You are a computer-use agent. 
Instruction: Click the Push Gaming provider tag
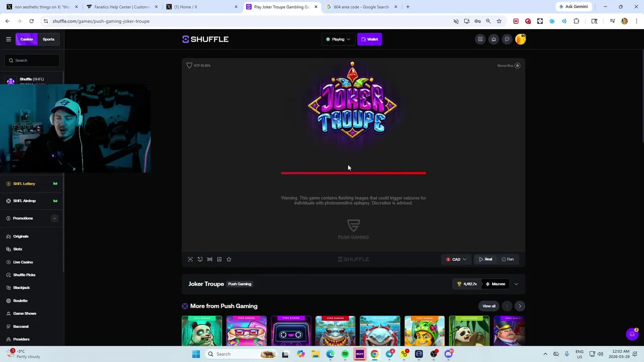tap(239, 284)
